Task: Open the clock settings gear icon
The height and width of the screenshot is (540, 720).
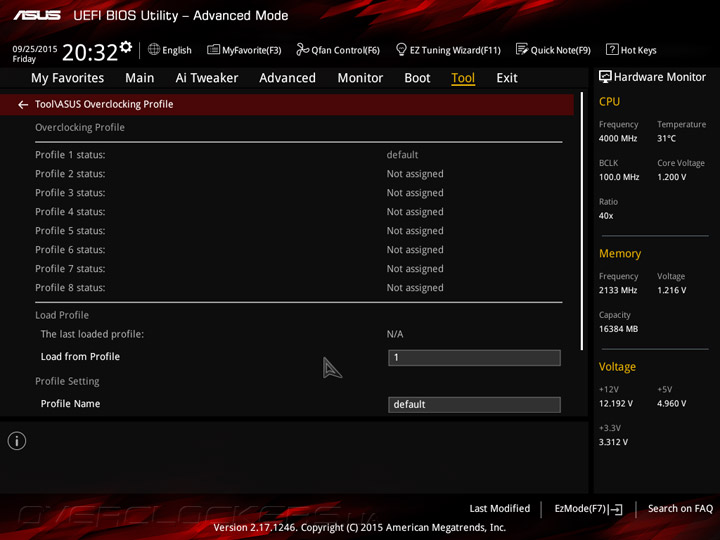Action: pyautogui.click(x=126, y=47)
